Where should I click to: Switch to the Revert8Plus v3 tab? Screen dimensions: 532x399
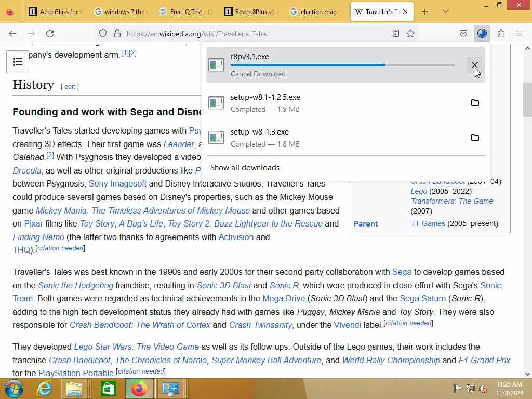[251, 12]
